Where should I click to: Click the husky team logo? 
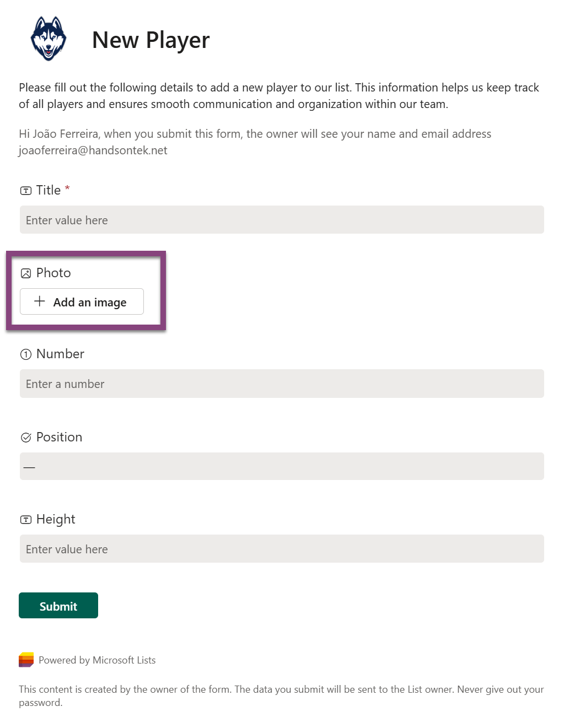click(x=49, y=39)
